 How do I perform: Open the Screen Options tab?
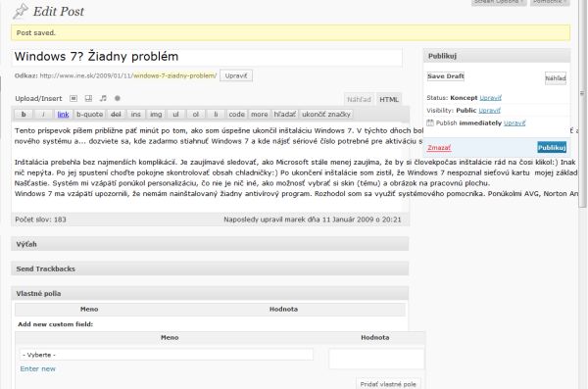499,2
